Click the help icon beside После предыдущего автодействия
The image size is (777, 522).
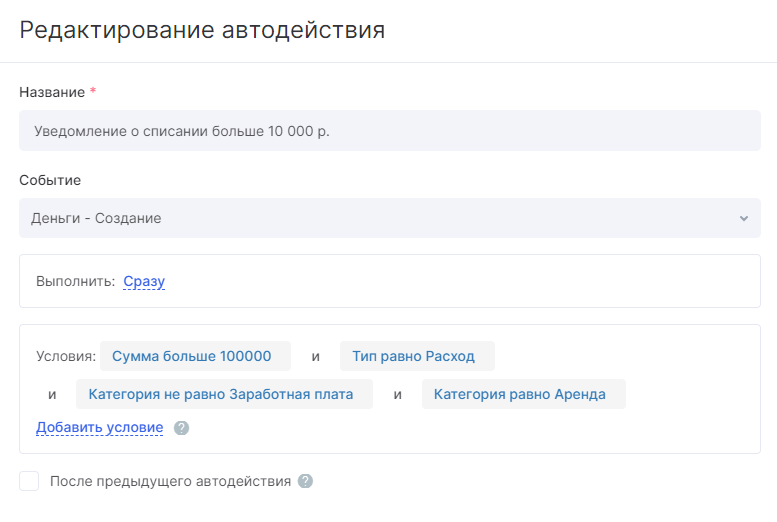pyautogui.click(x=306, y=481)
